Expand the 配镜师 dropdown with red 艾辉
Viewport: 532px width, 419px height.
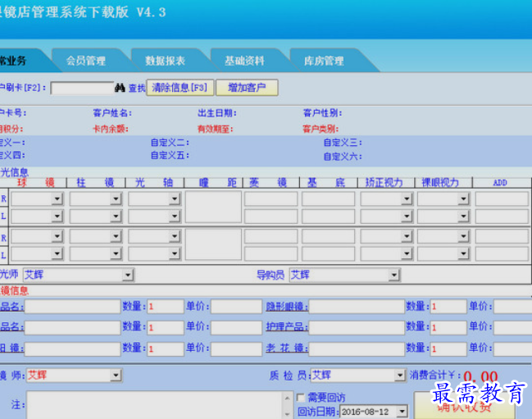[x=116, y=376]
